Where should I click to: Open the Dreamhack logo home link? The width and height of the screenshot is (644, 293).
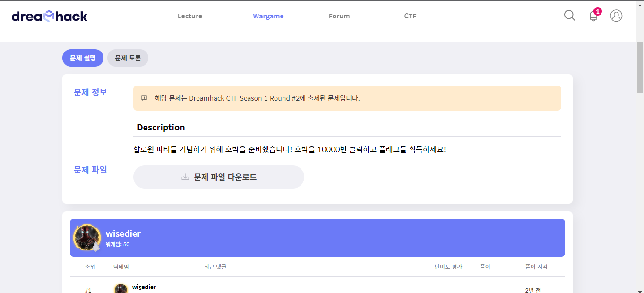[50, 16]
